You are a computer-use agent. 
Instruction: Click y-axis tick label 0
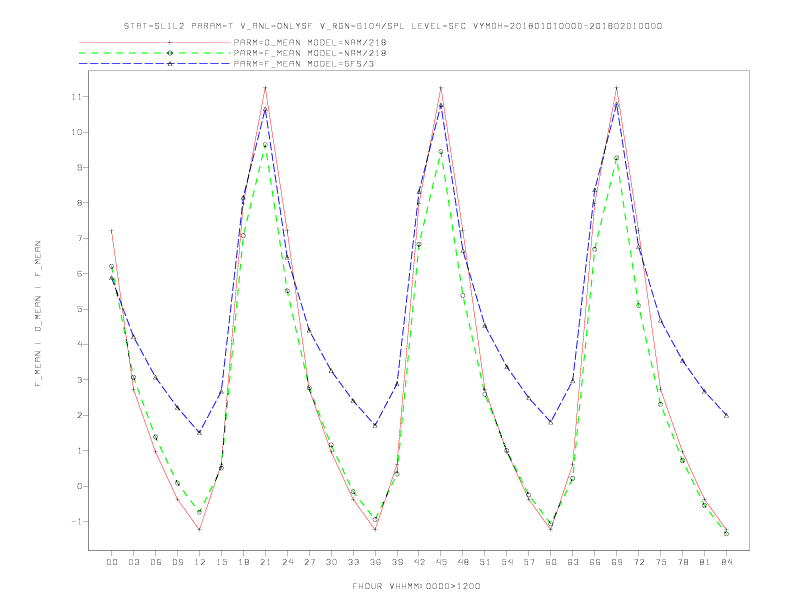80,486
